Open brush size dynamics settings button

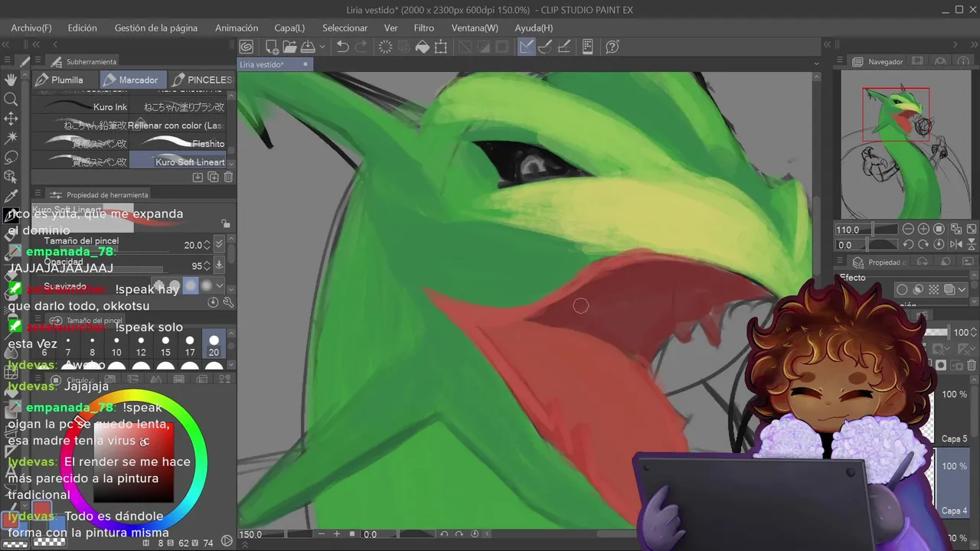(220, 245)
